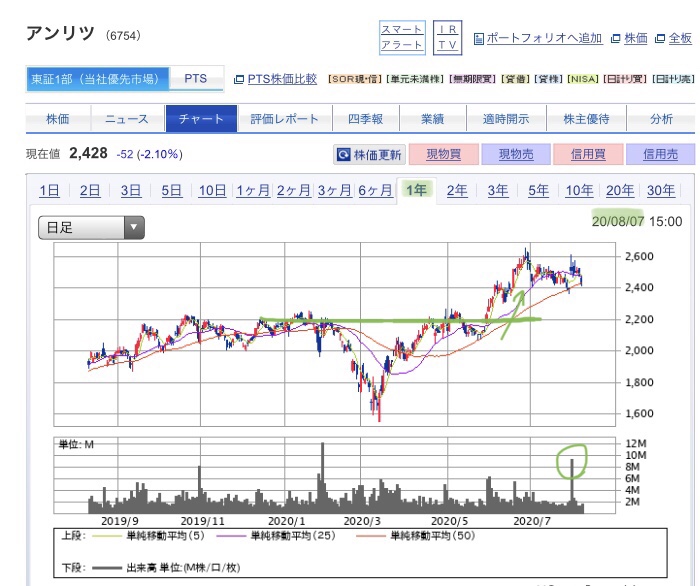Set chart period to 3年
Viewport: 700px width, 586px height.
click(497, 191)
